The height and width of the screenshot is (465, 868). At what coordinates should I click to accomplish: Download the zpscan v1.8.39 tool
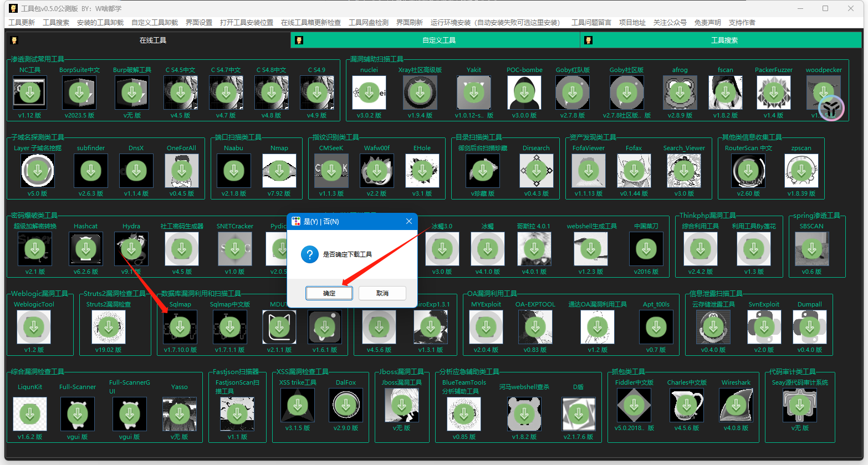[x=801, y=171]
